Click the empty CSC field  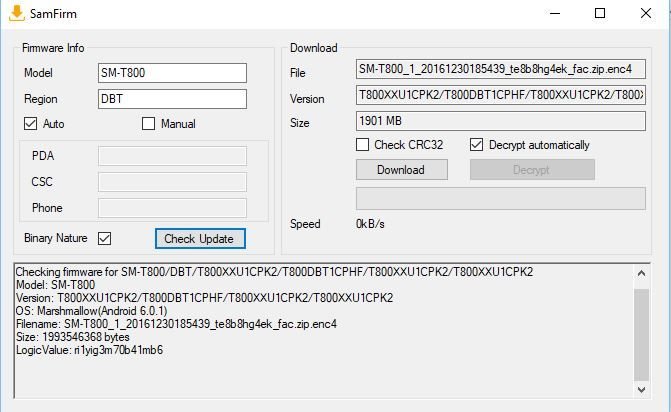click(172, 182)
